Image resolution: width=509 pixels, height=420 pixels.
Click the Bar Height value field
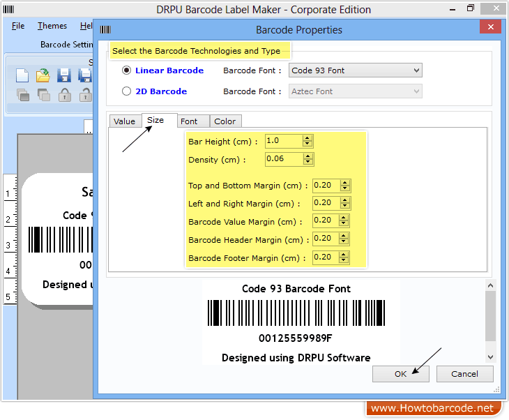click(283, 141)
